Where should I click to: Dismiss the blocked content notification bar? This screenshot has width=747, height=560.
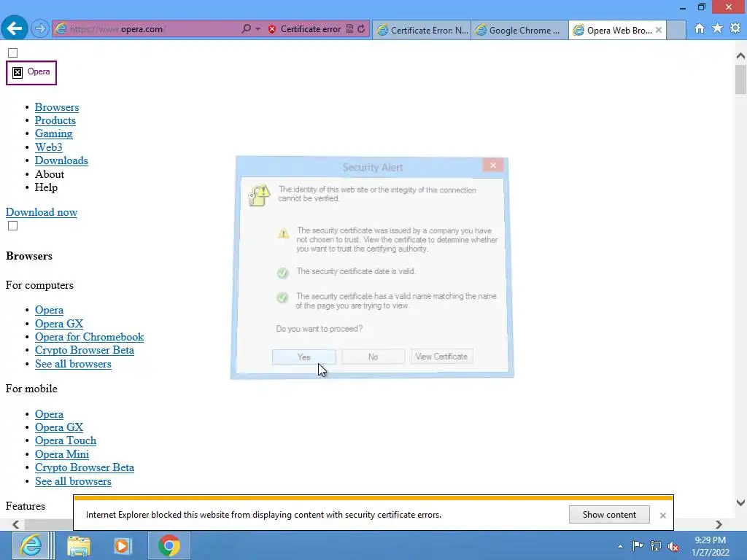[662, 516]
